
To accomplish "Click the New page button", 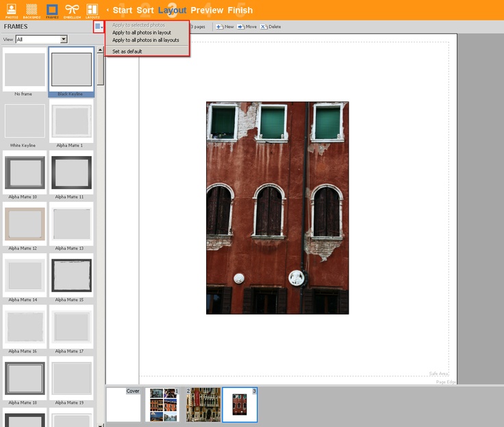I will pos(225,27).
